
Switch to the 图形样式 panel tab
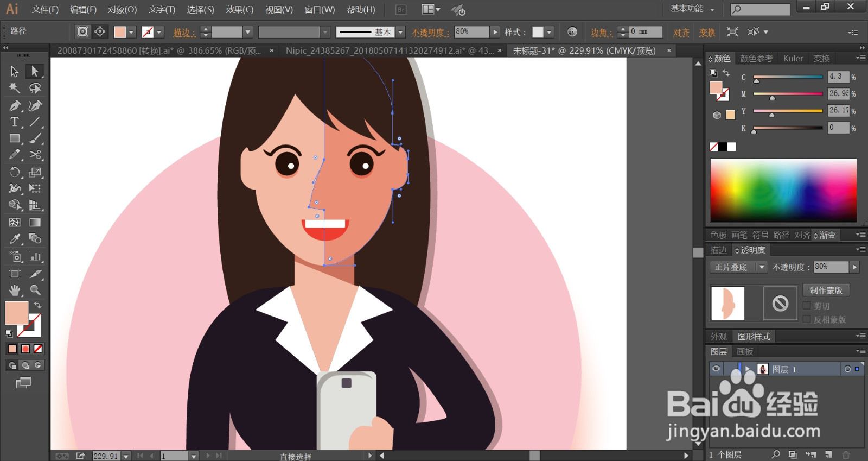coord(754,337)
